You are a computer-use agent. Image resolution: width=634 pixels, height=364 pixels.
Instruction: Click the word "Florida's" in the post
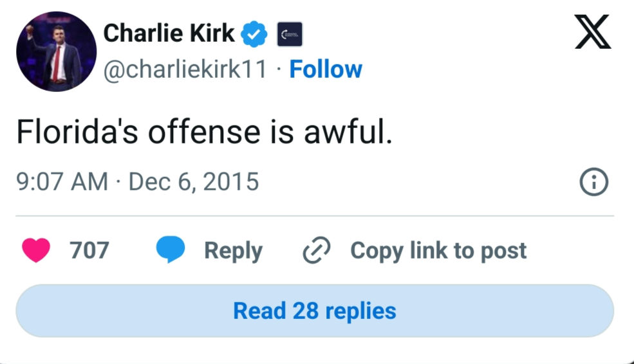[x=77, y=132]
